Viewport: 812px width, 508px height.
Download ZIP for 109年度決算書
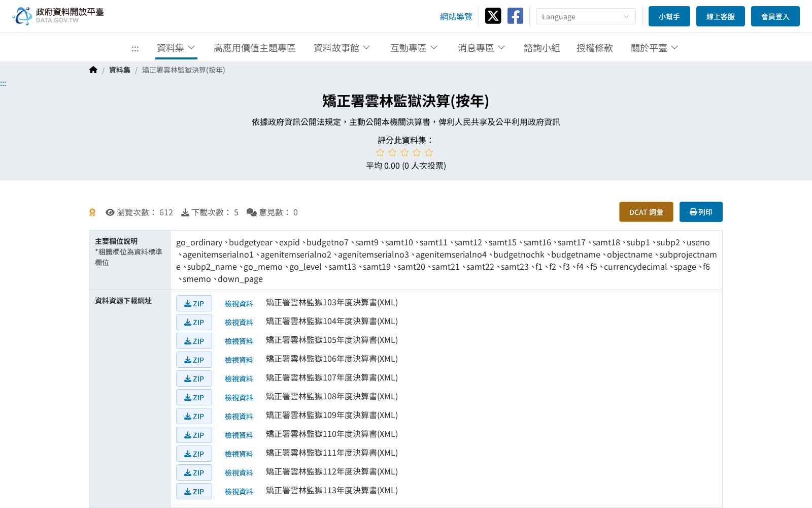click(194, 416)
